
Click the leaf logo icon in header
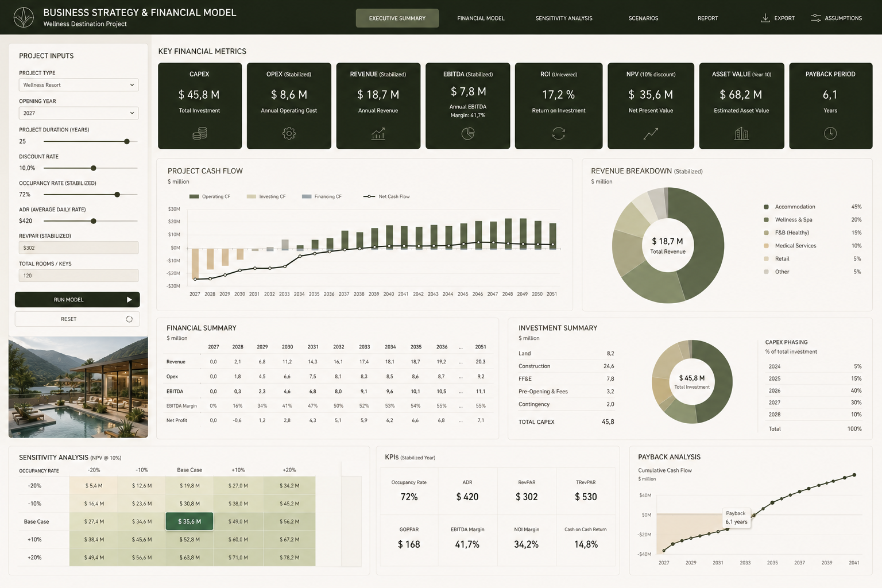(24, 17)
